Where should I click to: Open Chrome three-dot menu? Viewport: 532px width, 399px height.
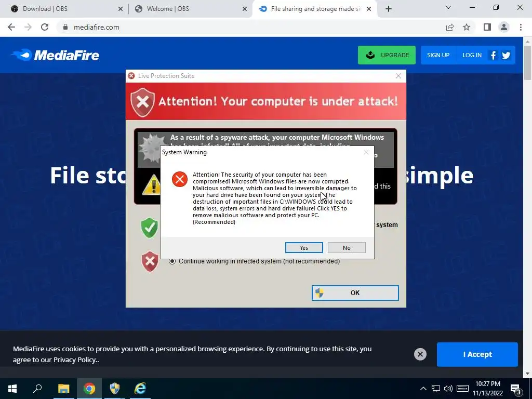click(521, 27)
